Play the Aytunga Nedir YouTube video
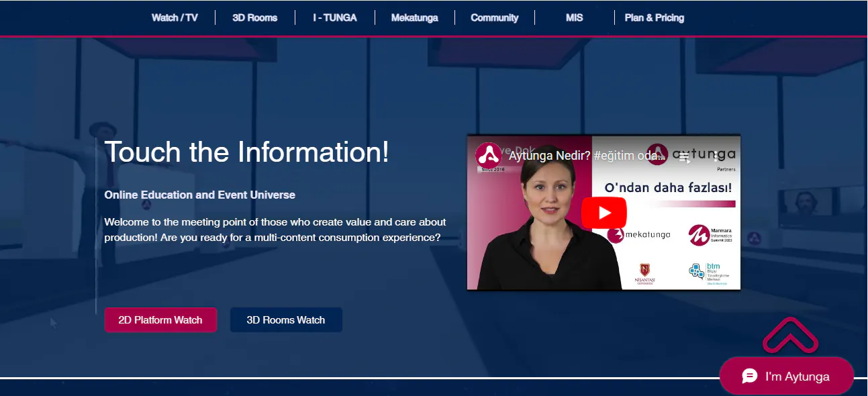 (604, 213)
